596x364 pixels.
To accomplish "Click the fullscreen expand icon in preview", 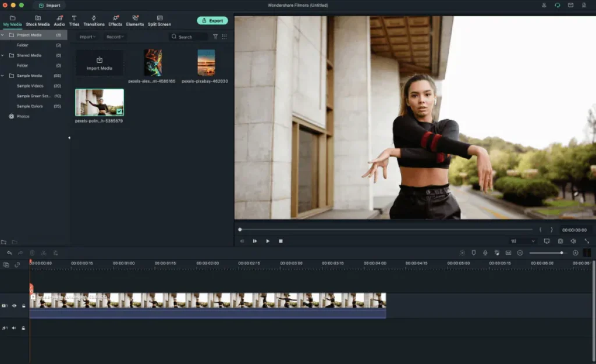I will (x=587, y=241).
